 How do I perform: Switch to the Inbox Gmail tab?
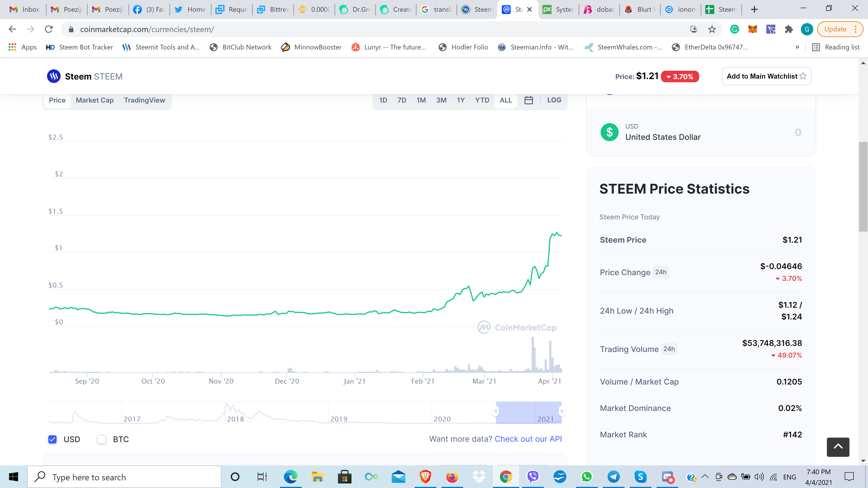coord(24,9)
